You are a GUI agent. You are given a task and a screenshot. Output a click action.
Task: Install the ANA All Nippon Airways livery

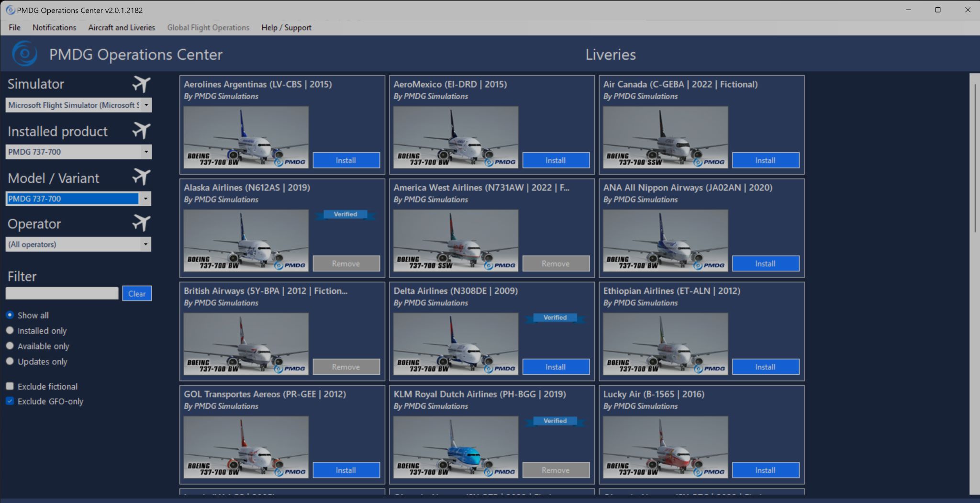click(x=765, y=264)
